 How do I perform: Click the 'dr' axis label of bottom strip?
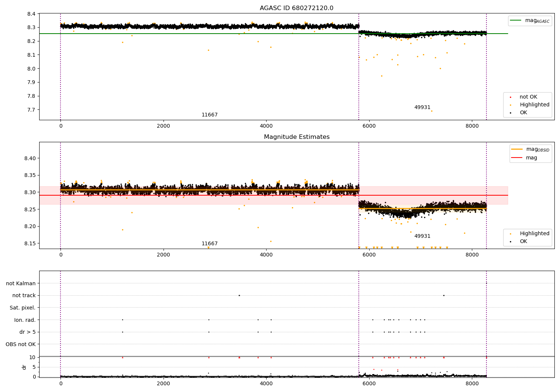pyautogui.click(x=24, y=367)
